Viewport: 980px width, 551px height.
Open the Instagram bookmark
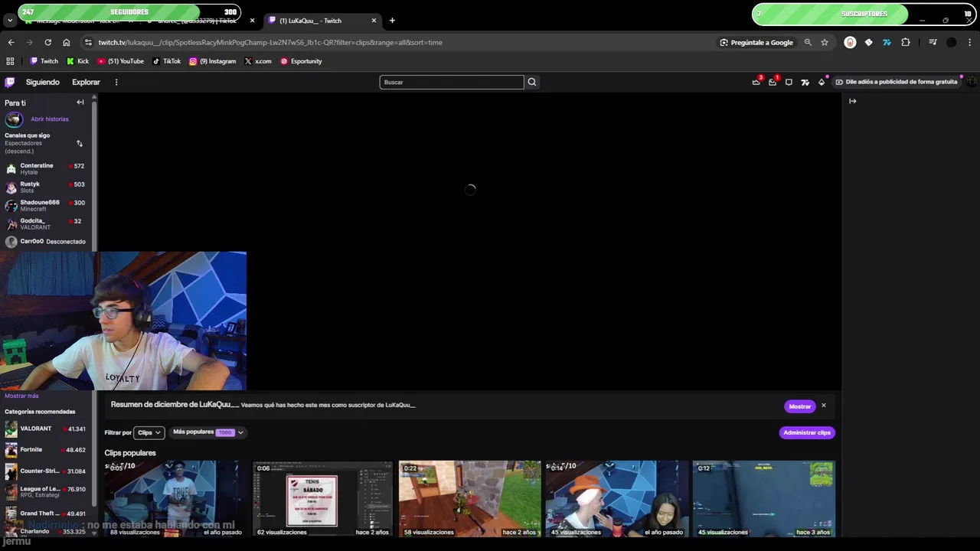[x=212, y=61]
